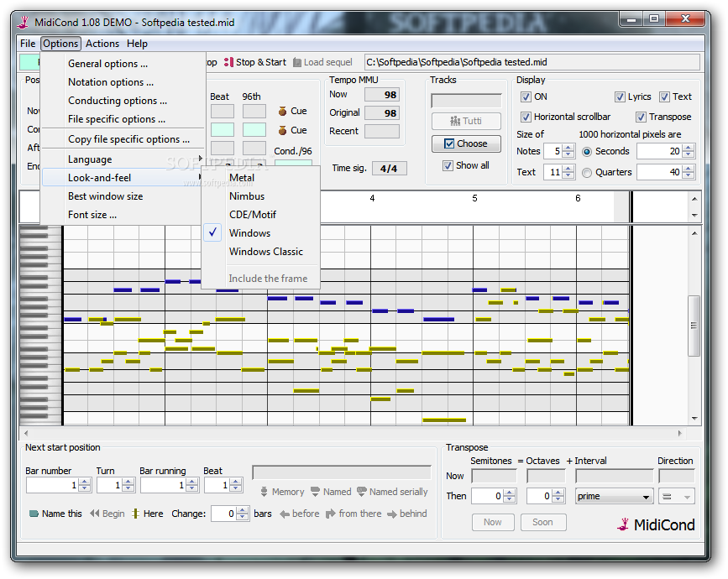Screen dimensions: 728x579
Task: Open the File menu
Action: (28, 44)
